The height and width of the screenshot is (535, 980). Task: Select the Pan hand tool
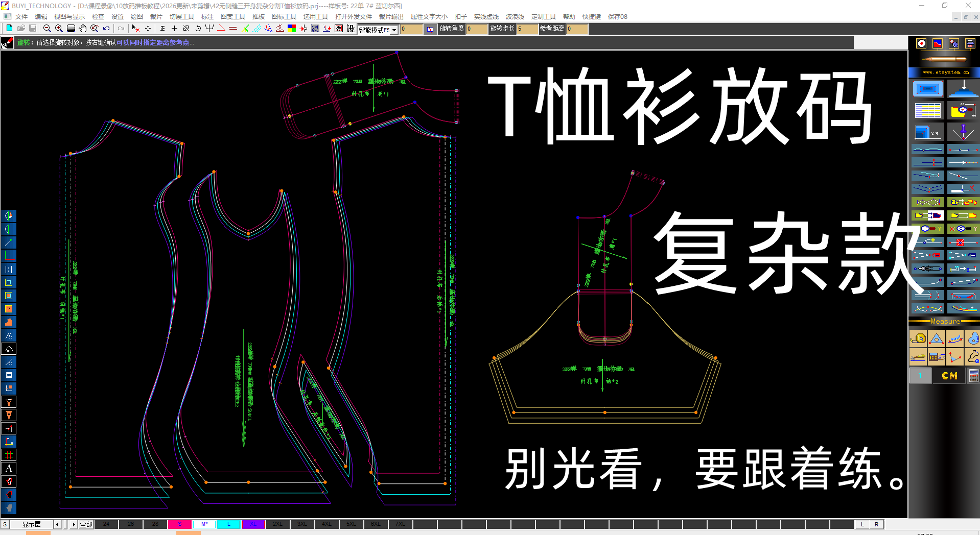[x=82, y=29]
